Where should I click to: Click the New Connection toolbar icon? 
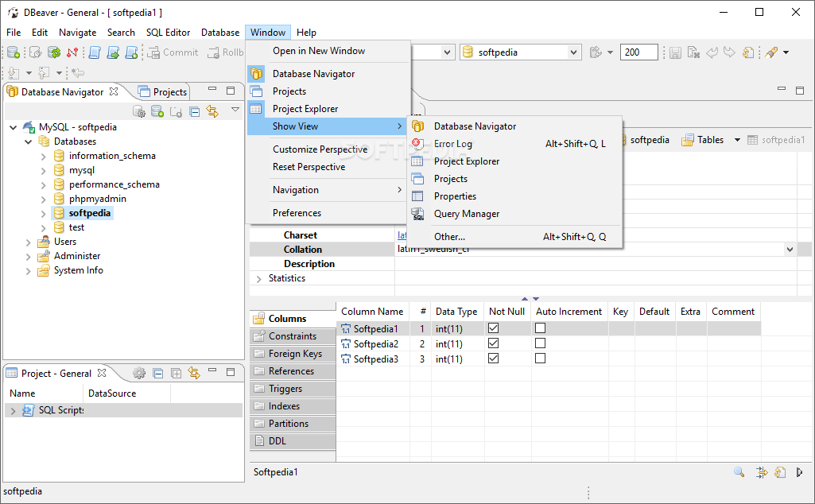click(14, 52)
